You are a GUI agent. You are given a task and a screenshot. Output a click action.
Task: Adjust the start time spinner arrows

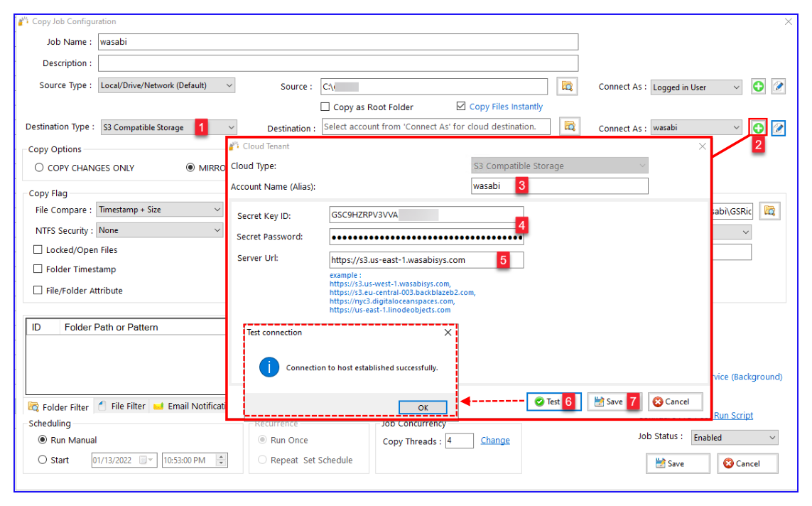221,460
